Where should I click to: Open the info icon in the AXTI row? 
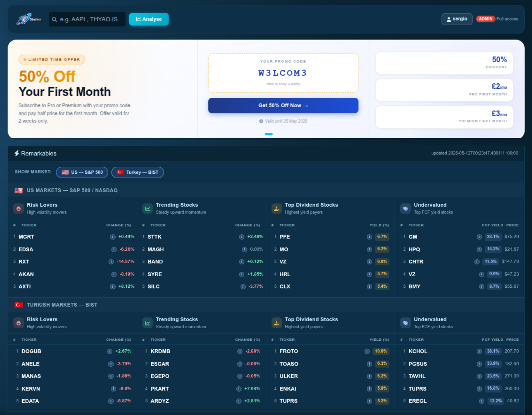click(x=113, y=287)
